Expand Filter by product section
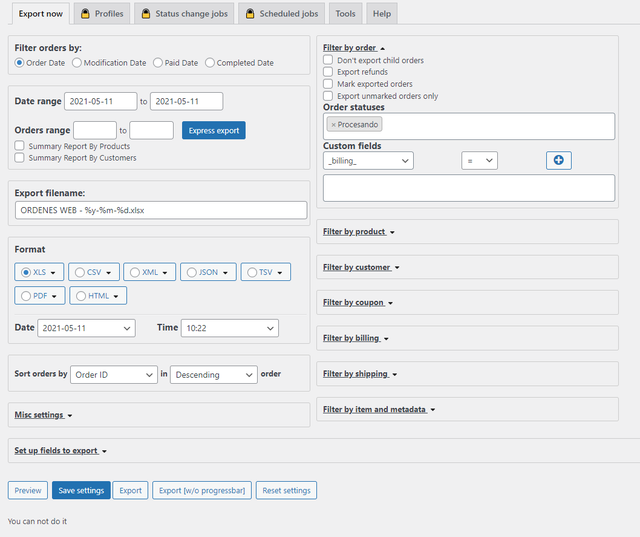 [358, 232]
